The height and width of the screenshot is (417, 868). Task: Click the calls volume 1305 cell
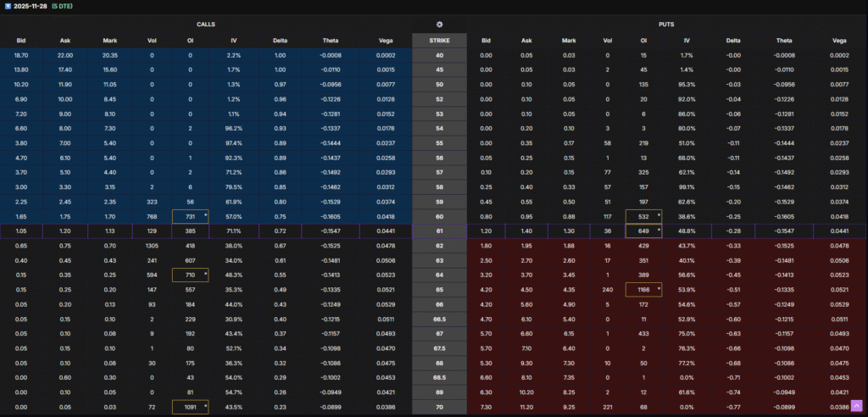click(x=152, y=245)
